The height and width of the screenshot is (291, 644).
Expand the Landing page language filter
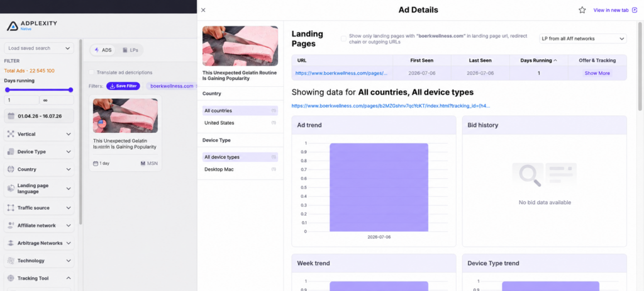point(39,188)
